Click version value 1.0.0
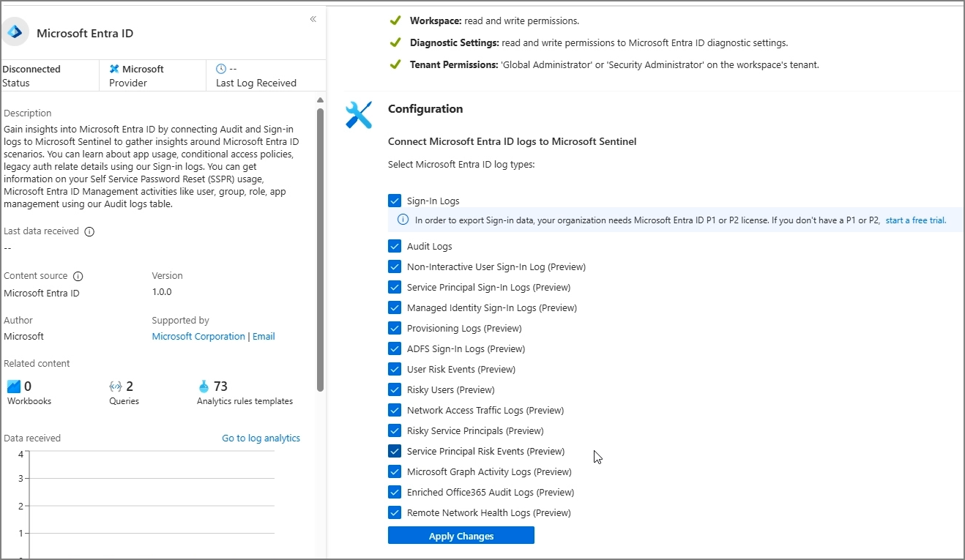This screenshot has width=965, height=560. [x=162, y=291]
